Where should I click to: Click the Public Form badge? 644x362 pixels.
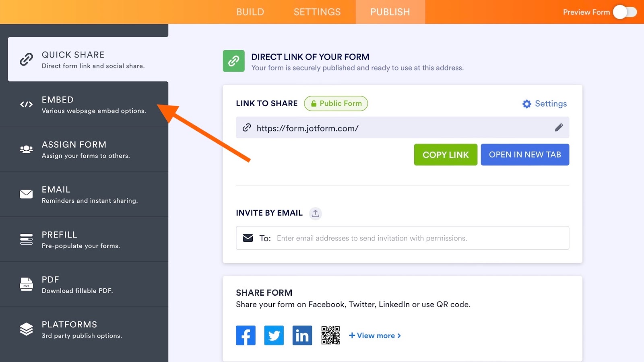point(336,103)
